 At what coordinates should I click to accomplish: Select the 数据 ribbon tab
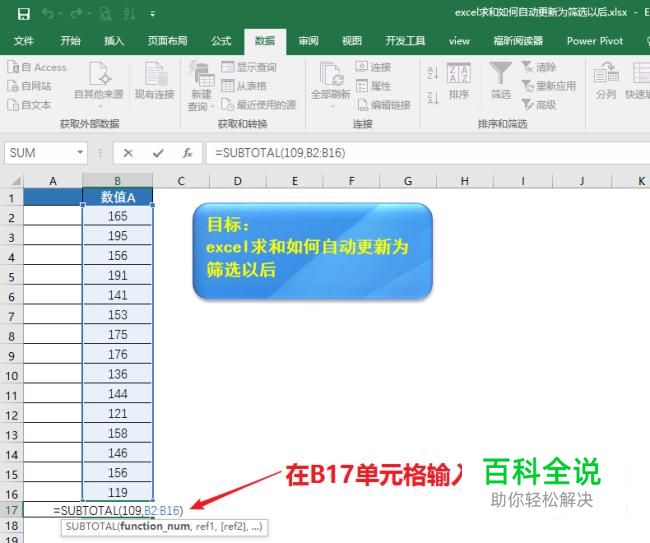(265, 41)
